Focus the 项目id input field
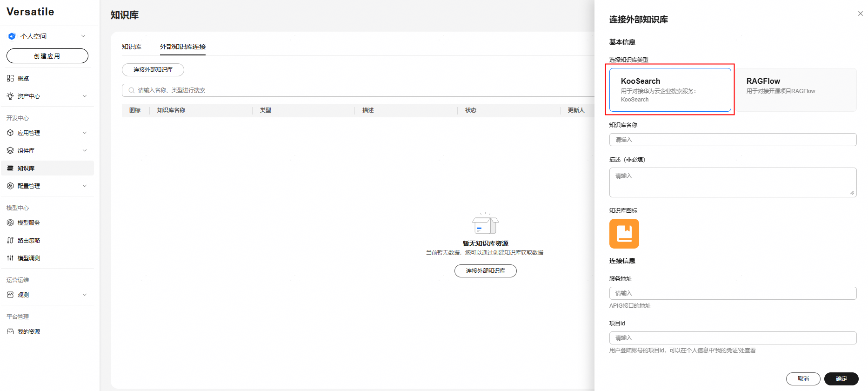Viewport: 868px width, 391px height. point(733,338)
